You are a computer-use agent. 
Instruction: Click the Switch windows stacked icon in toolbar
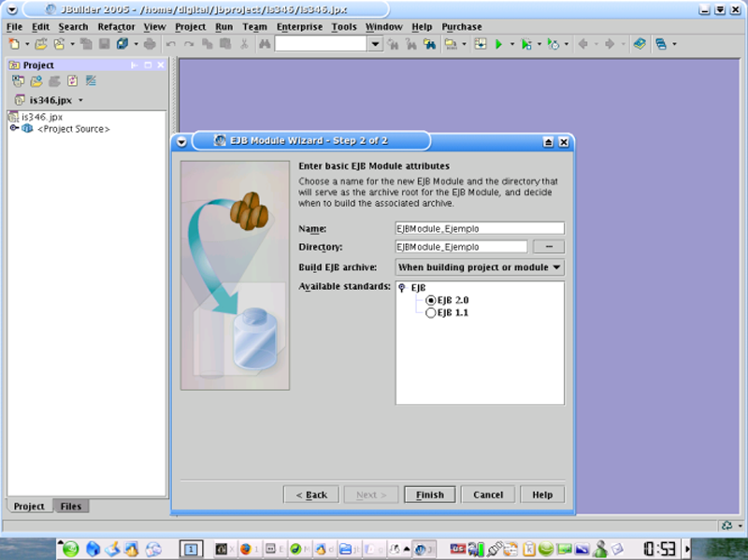tap(661, 44)
